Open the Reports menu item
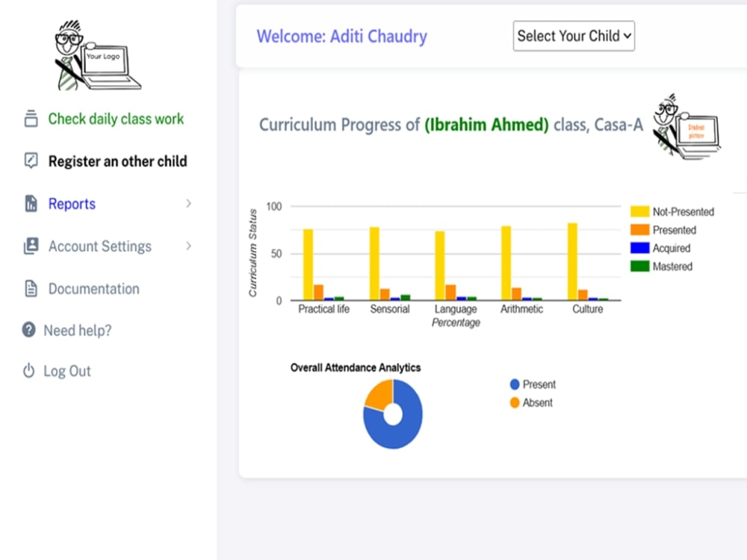Screen dimensions: 747x560 72,204
